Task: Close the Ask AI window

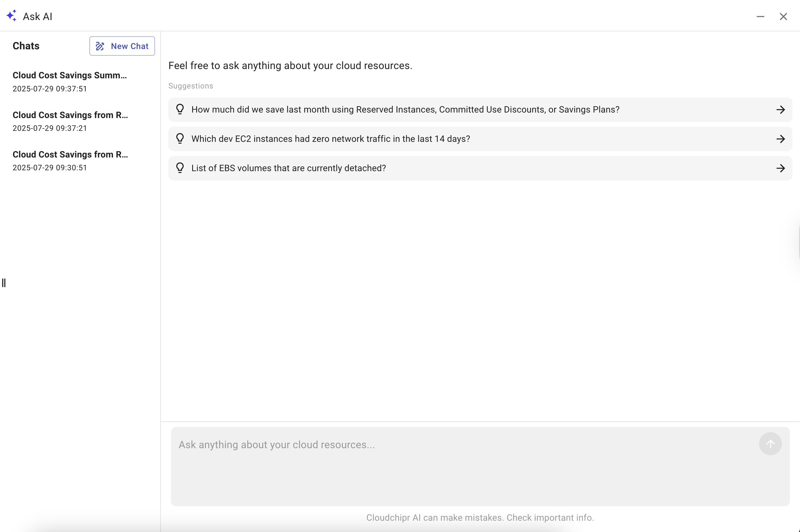Action: [x=783, y=16]
